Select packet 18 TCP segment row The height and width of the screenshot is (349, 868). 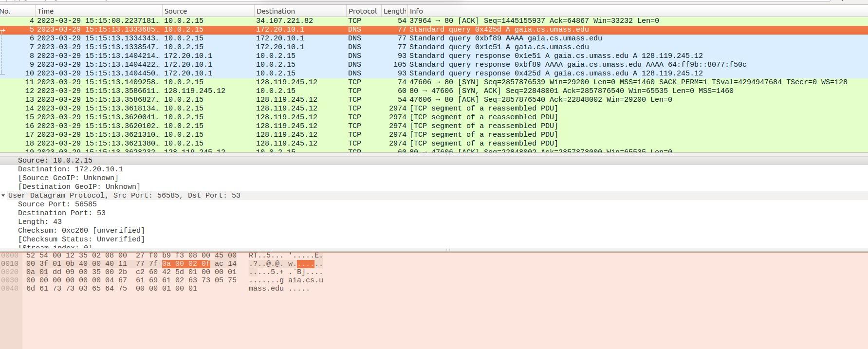point(434,143)
